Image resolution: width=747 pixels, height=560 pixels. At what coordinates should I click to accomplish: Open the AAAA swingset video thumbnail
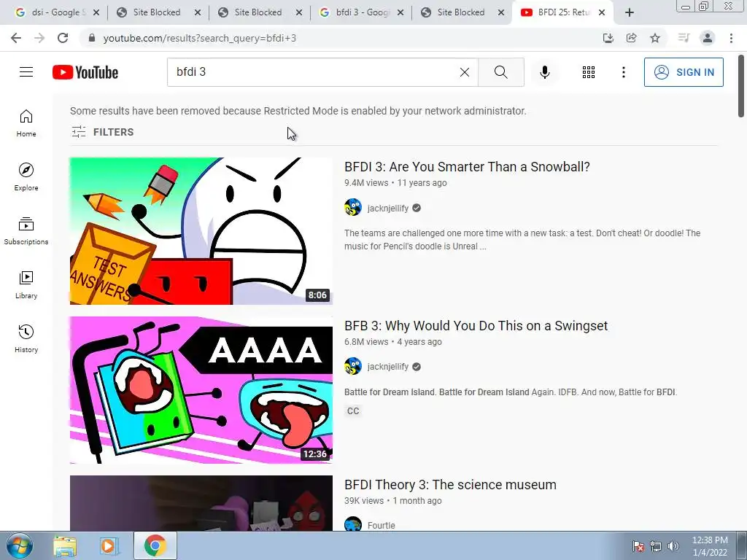(201, 390)
